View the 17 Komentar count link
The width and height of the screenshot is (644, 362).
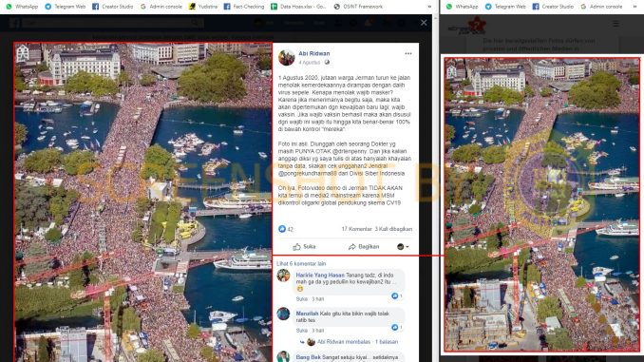click(x=356, y=229)
